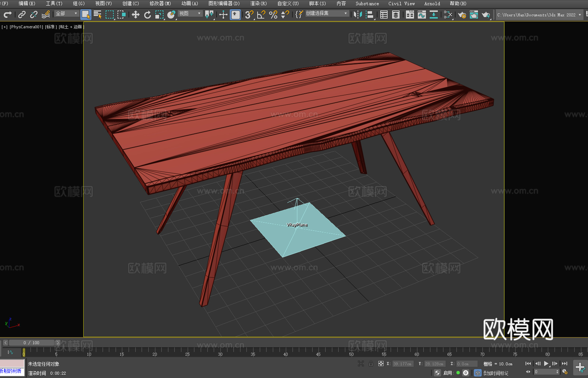Select the Link tool icon
This screenshot has width=588, height=378.
pos(22,14)
